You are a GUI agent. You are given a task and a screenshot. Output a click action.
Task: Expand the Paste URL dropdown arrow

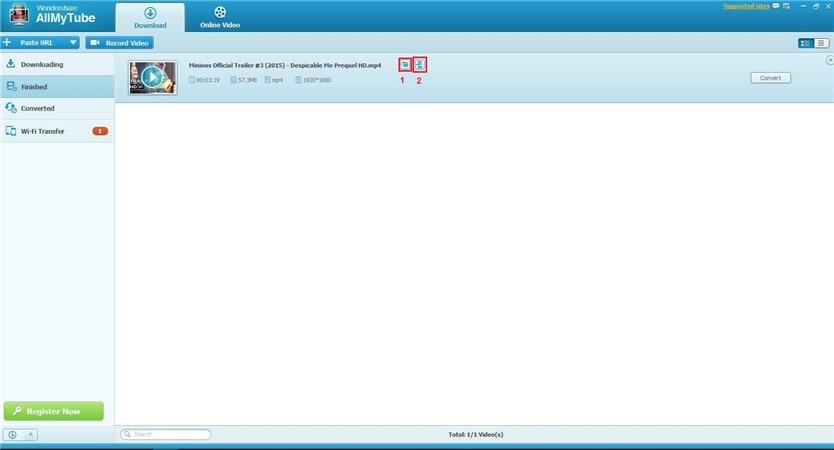73,43
